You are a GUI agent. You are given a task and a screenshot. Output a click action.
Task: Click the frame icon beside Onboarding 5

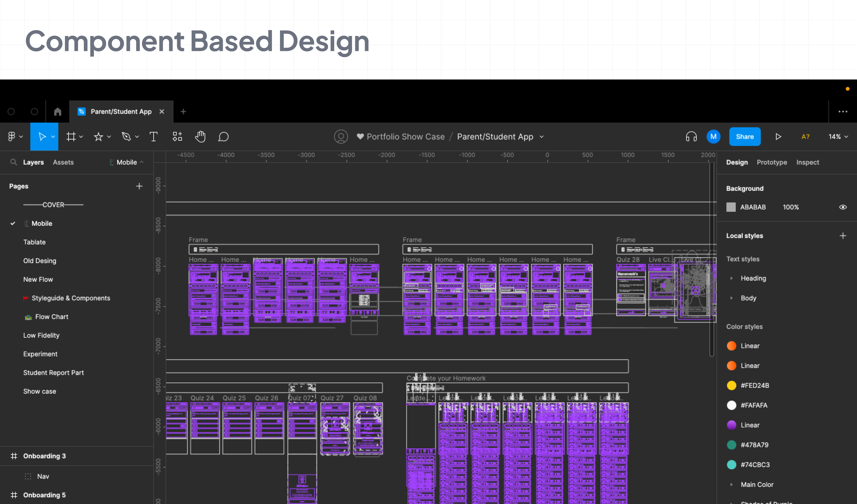pos(14,495)
